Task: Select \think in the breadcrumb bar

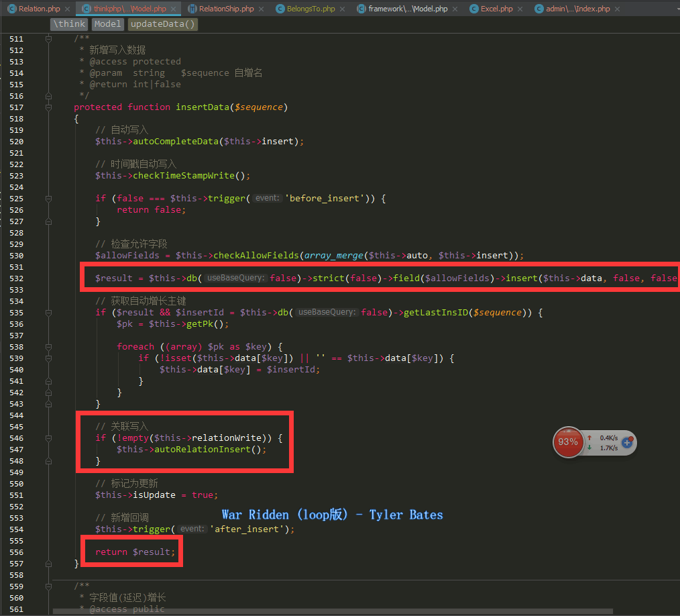Action: 69,23
